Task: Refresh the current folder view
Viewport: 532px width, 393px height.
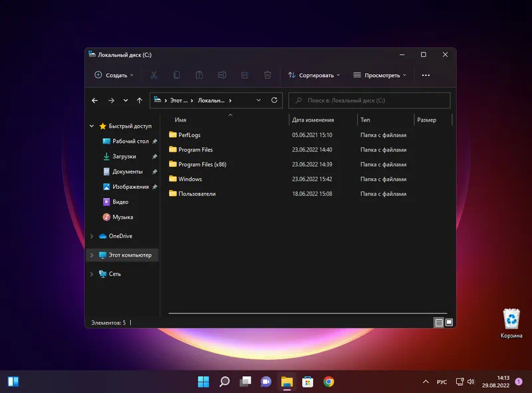Action: pos(274,100)
